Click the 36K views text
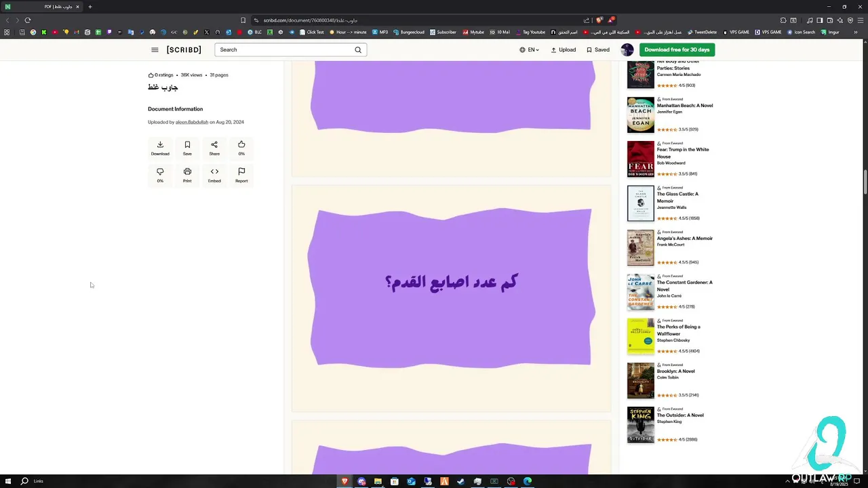The height and width of the screenshot is (488, 868). click(191, 75)
